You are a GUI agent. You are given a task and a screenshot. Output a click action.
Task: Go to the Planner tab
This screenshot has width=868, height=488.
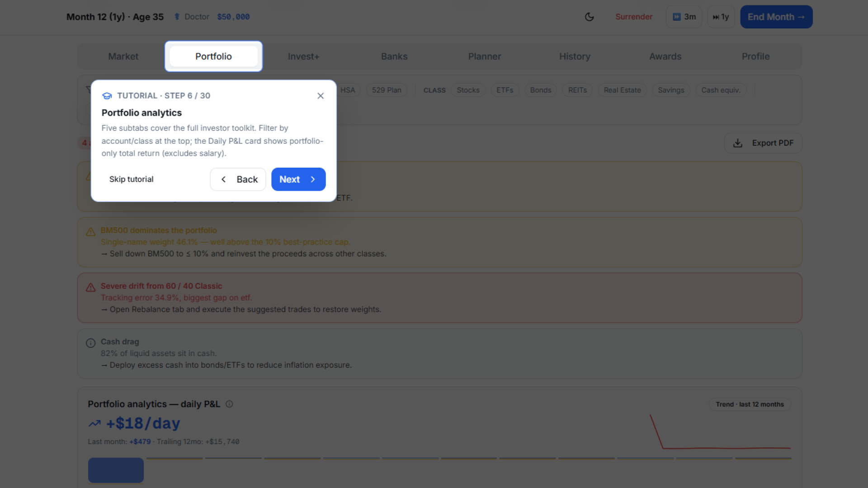485,56
